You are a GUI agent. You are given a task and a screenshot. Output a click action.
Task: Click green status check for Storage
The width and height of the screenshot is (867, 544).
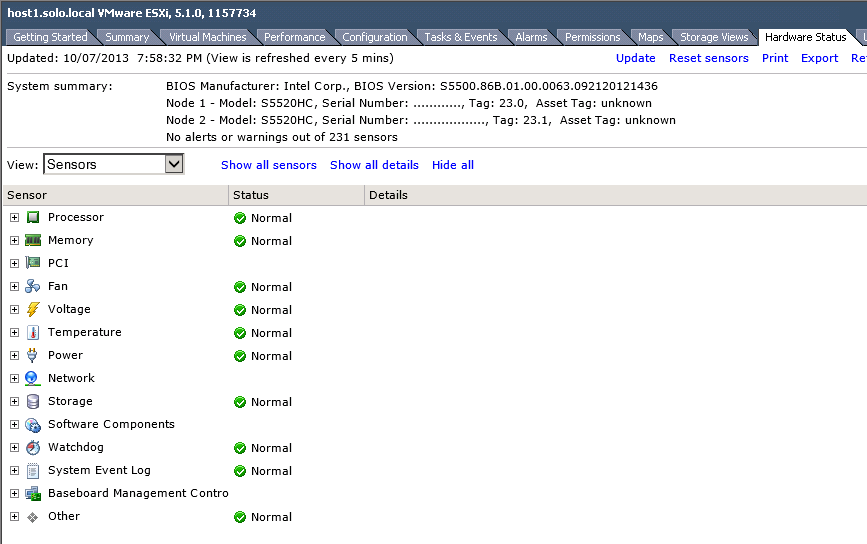coord(240,402)
